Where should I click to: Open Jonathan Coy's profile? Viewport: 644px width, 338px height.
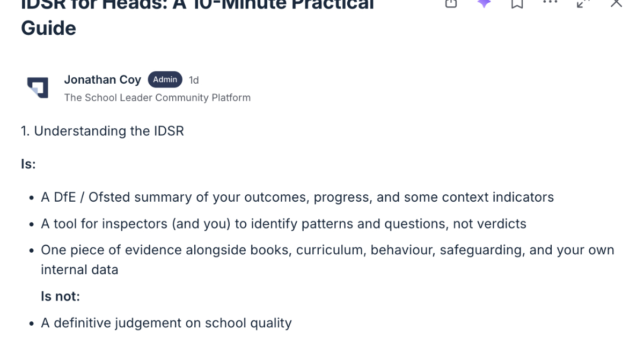[x=103, y=80]
